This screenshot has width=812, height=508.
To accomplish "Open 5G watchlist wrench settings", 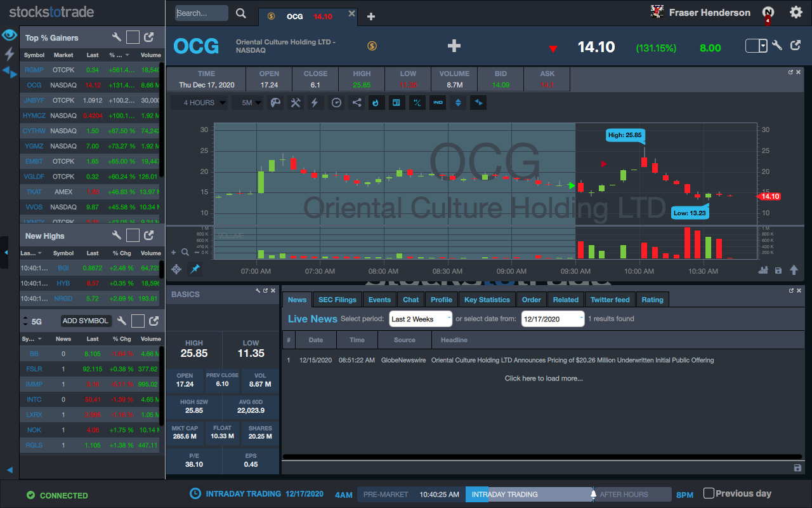I will pyautogui.click(x=122, y=321).
